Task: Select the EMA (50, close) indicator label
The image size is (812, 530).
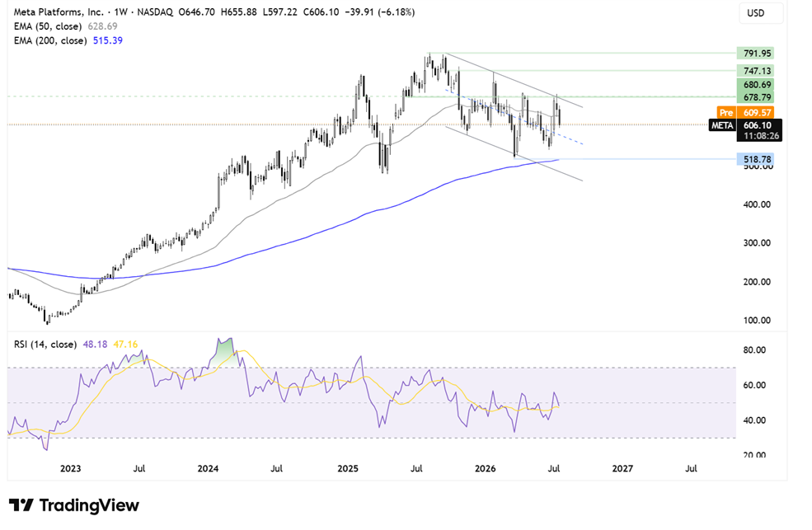Action: coord(48,26)
